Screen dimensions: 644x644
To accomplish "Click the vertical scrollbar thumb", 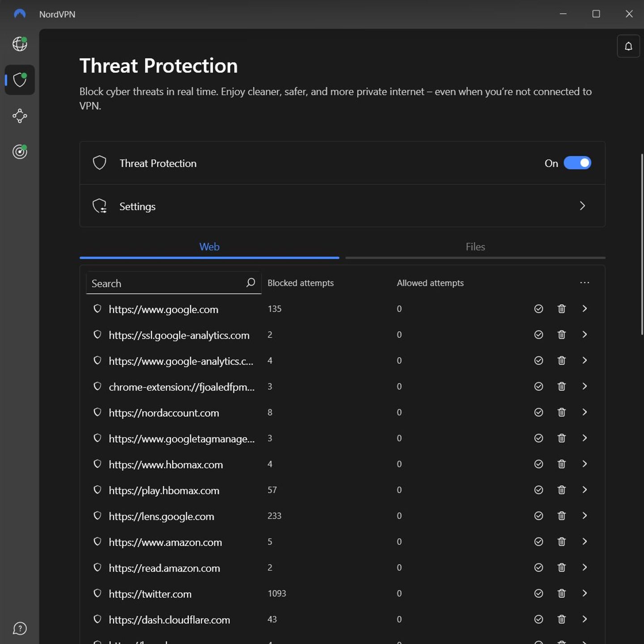I will pyautogui.click(x=642, y=244).
